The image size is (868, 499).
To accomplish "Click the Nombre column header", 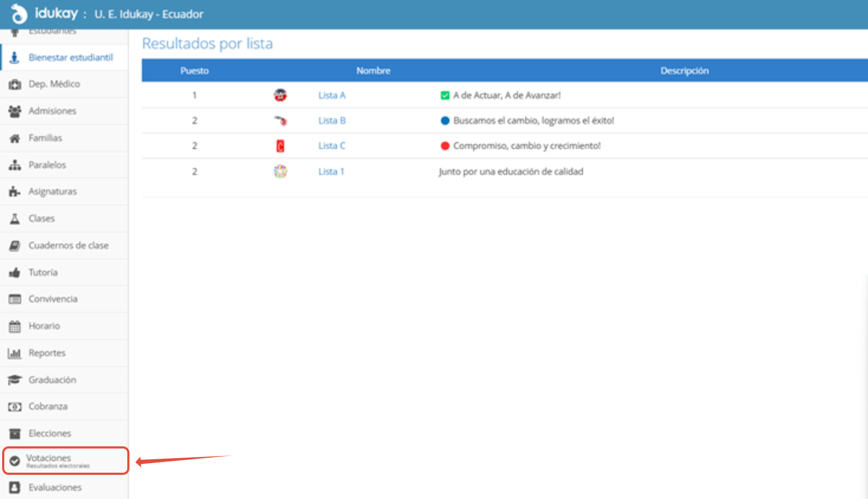I will tap(373, 71).
